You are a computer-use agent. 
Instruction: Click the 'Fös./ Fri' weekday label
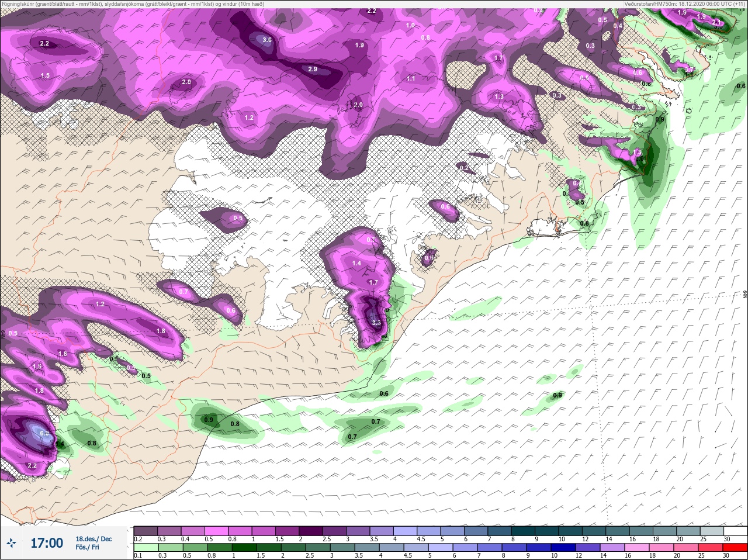click(87, 547)
